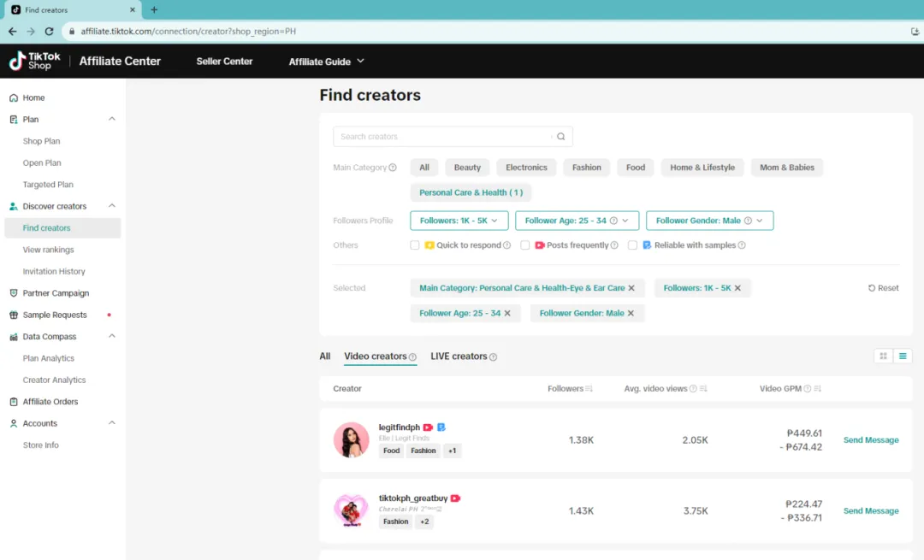Reset all selected filters
This screenshot has height=560, width=924.
(883, 288)
